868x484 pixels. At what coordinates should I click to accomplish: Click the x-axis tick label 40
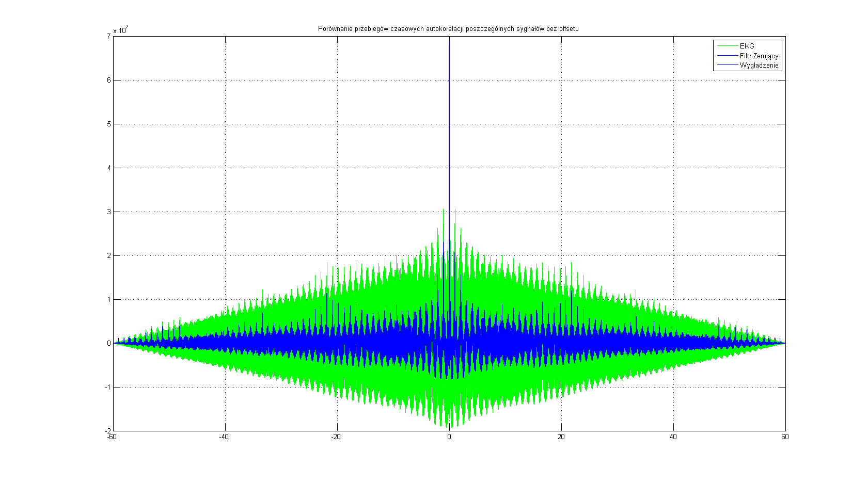(673, 437)
